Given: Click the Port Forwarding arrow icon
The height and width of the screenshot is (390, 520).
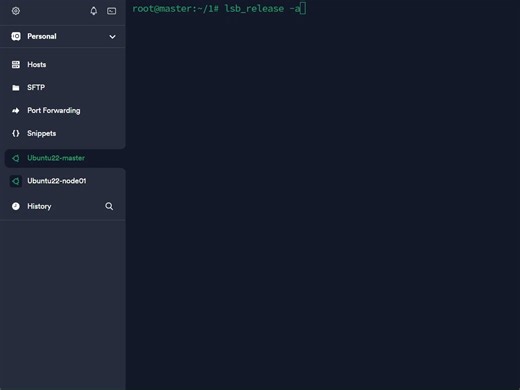Looking at the screenshot, I should click(x=16, y=111).
